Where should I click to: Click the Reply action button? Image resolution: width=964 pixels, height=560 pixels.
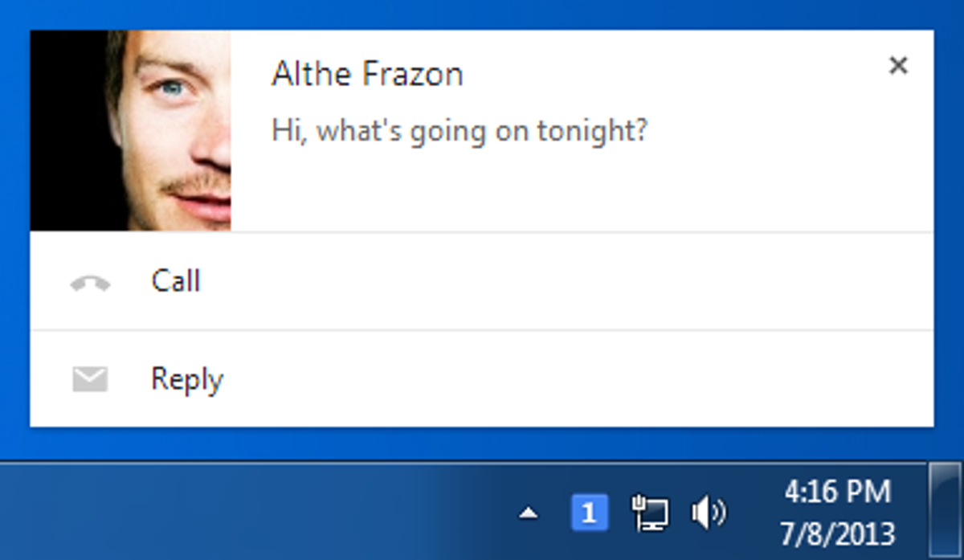(x=186, y=378)
